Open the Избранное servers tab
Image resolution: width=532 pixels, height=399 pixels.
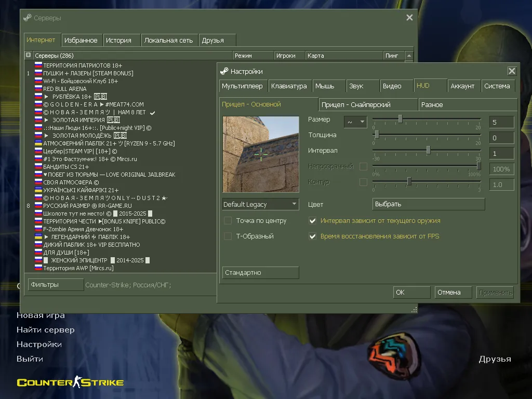point(81,40)
